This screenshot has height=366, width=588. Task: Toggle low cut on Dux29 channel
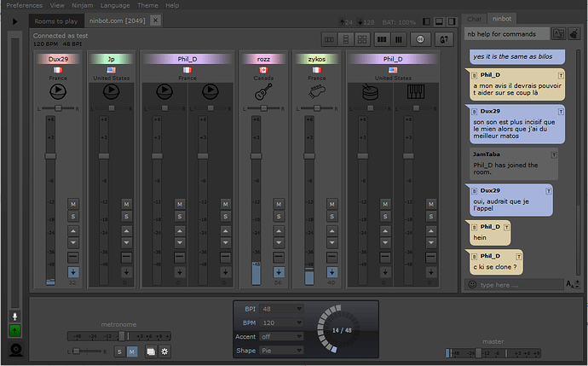73,257
